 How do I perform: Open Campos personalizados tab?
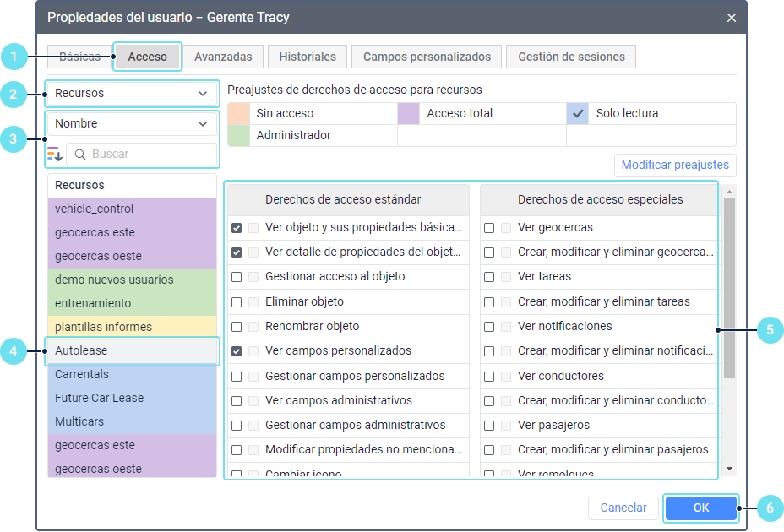(x=427, y=57)
